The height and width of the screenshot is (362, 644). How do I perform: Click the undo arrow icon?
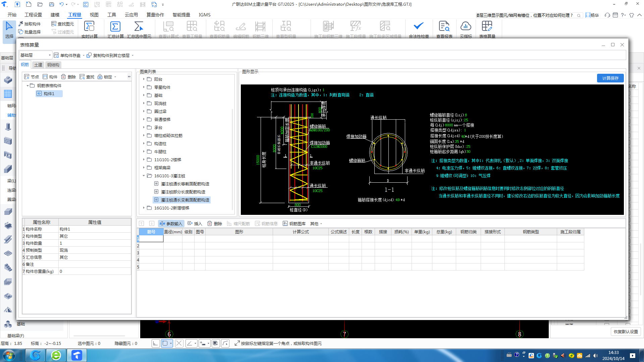61,4
